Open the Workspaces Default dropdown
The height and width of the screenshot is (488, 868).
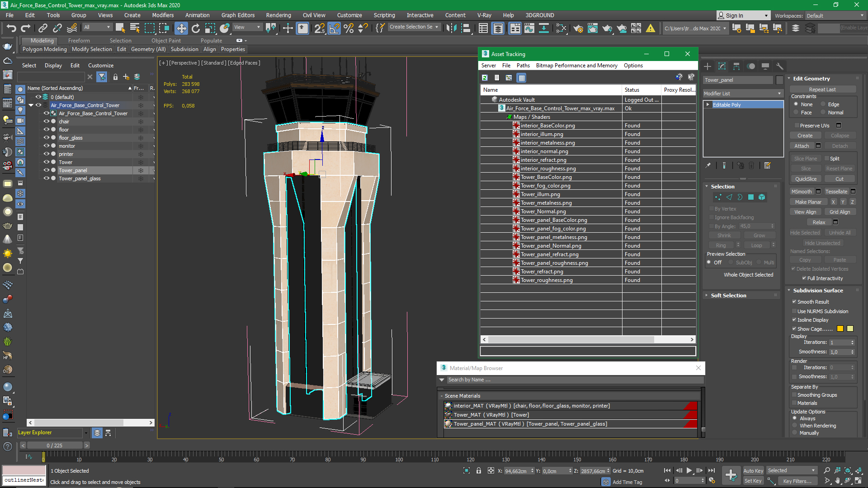(835, 15)
